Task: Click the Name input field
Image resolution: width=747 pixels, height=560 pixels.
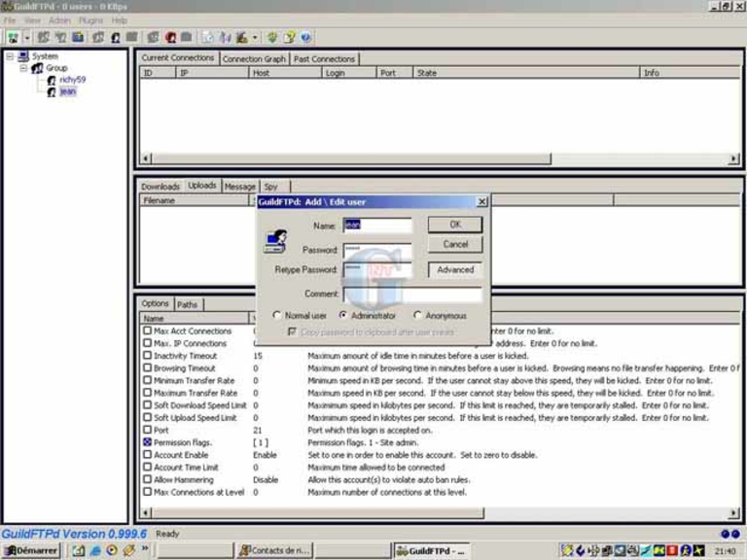Action: point(377,225)
